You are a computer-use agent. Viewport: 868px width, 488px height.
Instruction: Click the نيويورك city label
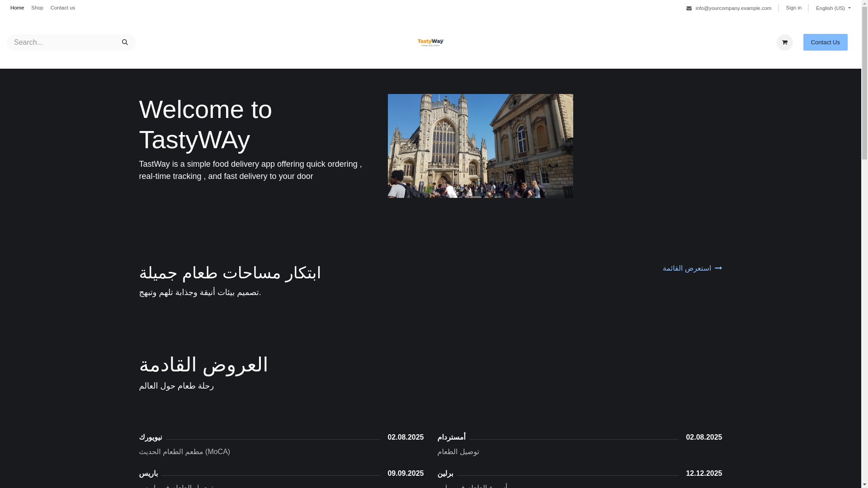151,437
